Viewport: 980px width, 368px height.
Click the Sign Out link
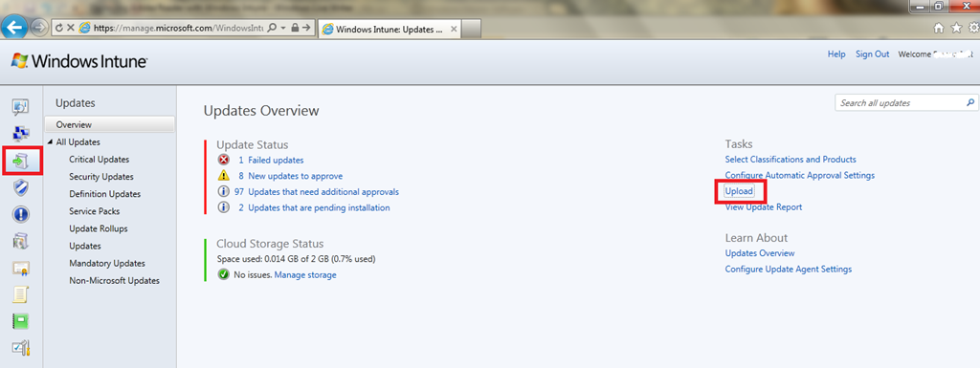click(873, 54)
